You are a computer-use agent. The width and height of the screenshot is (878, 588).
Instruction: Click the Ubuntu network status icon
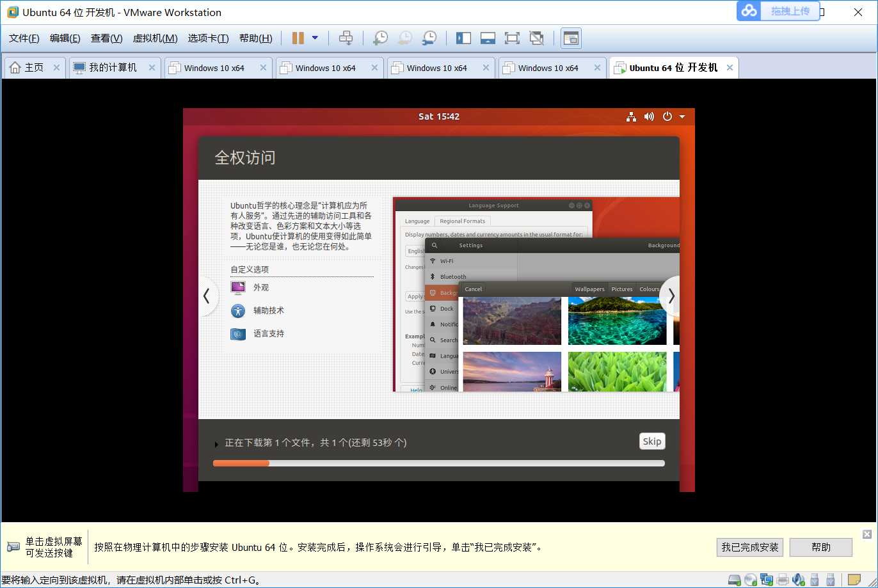[631, 116]
